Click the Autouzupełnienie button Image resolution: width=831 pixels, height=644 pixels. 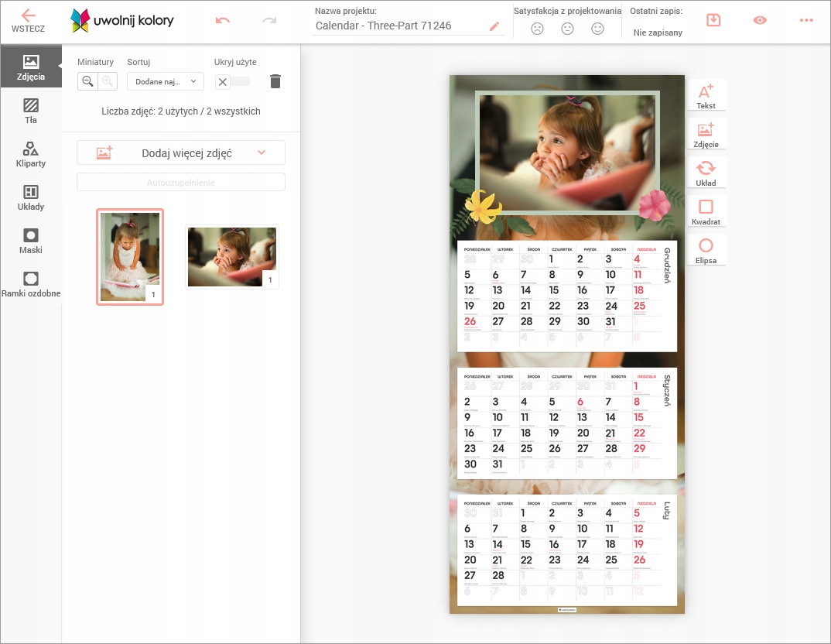click(181, 183)
